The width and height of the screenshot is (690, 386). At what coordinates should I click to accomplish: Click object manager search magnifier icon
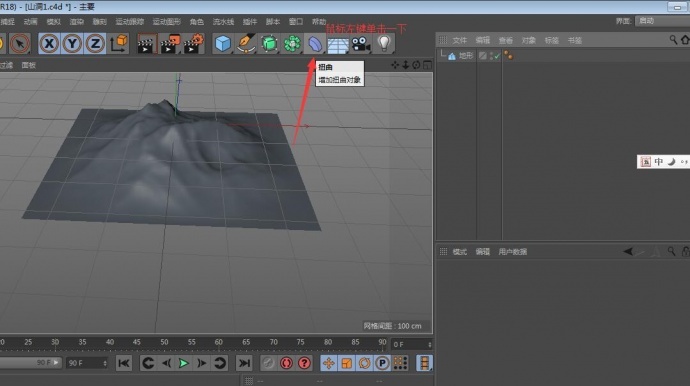673,40
